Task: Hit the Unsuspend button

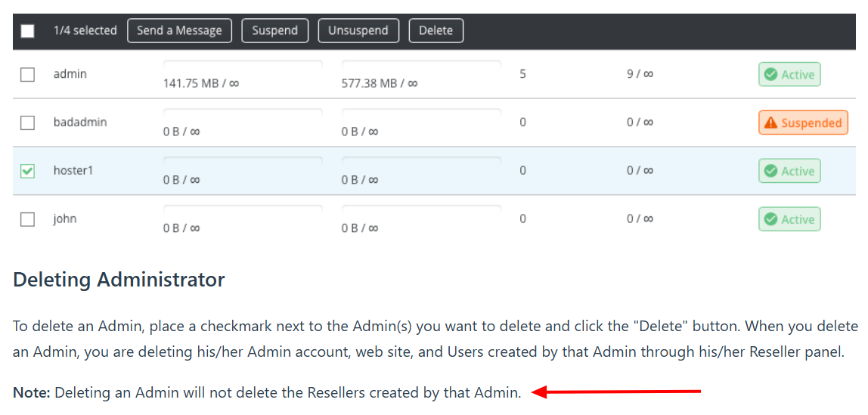Action: (358, 31)
